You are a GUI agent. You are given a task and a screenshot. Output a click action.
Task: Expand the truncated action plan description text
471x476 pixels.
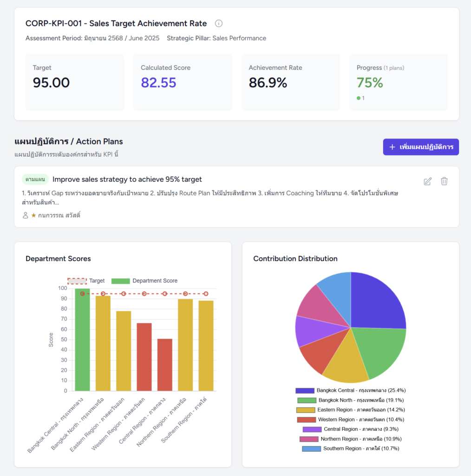click(x=209, y=198)
